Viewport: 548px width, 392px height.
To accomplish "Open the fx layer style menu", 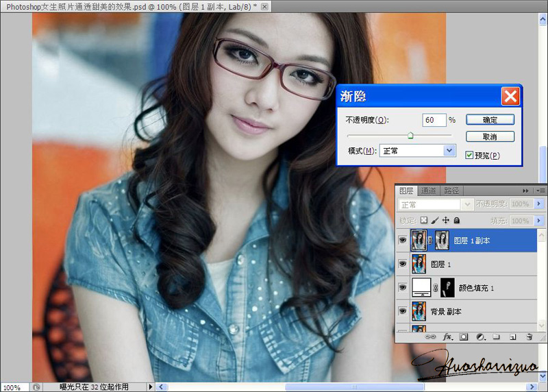I will [x=448, y=336].
